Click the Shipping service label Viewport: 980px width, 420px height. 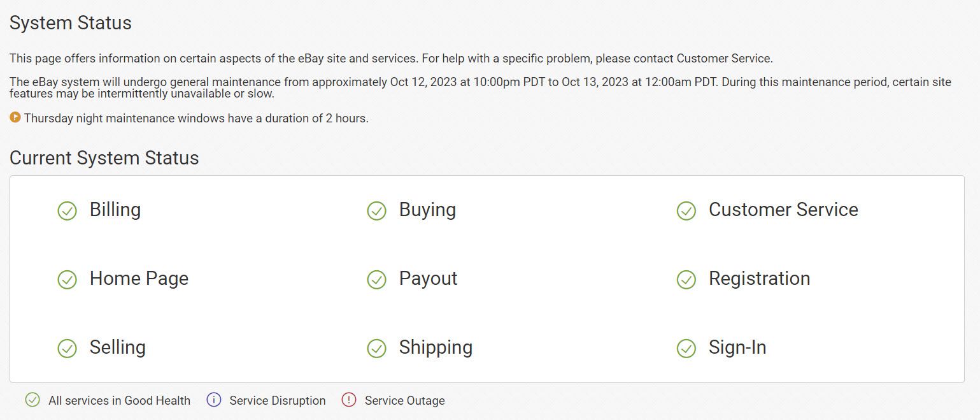(436, 347)
